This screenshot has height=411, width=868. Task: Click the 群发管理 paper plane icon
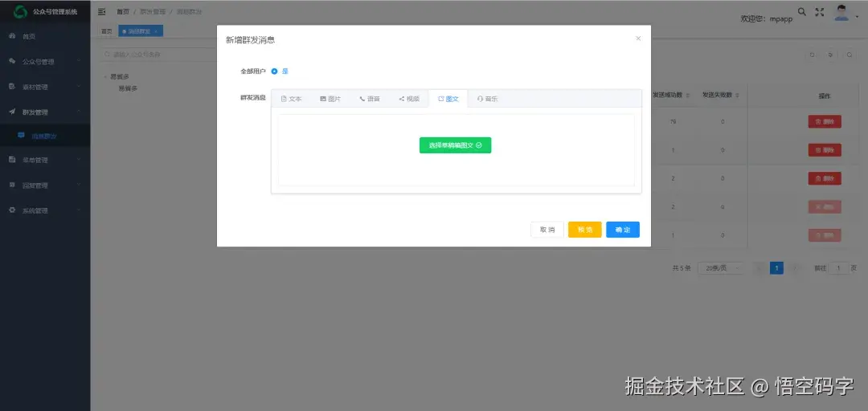click(12, 112)
